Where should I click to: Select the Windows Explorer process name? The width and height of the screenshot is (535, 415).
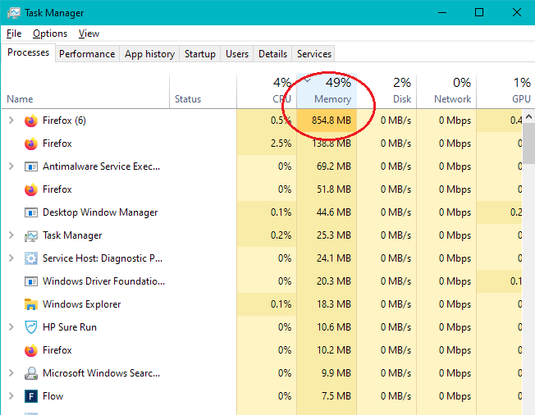(x=82, y=304)
